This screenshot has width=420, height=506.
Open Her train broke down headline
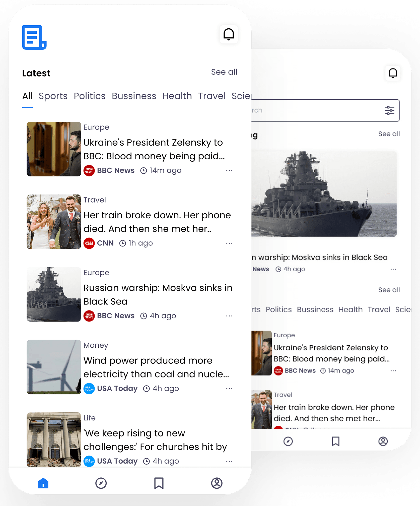pos(157,222)
